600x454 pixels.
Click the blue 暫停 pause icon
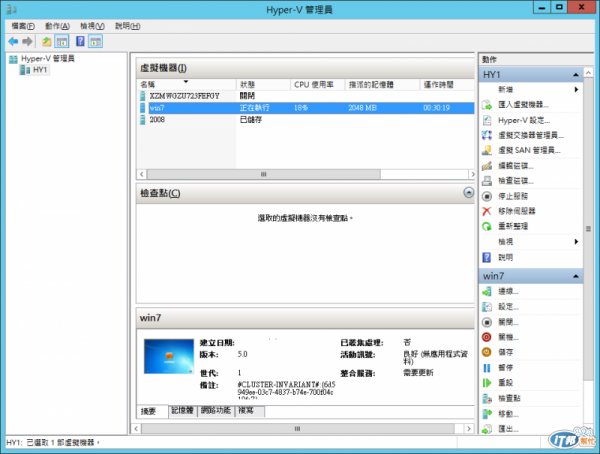pyautogui.click(x=486, y=368)
